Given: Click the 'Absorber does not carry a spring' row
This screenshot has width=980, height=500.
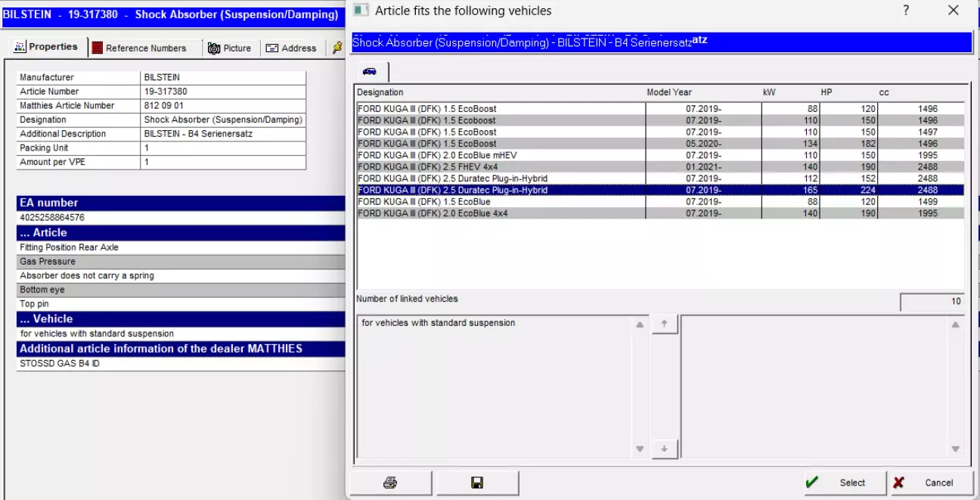Looking at the screenshot, I should tap(181, 276).
